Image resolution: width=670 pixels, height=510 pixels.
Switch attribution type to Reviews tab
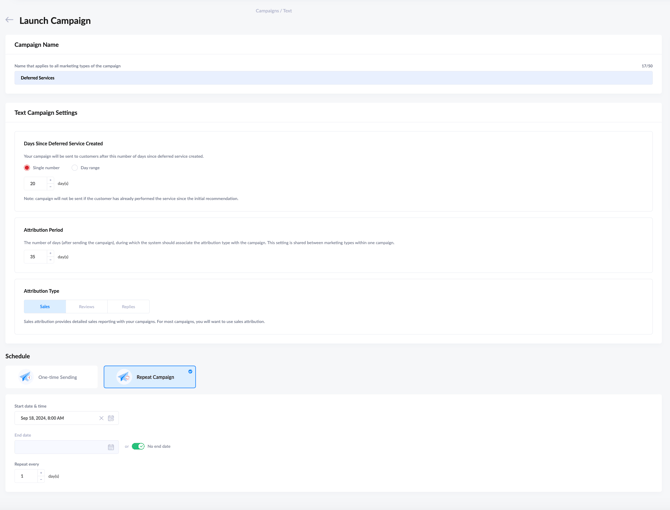86,307
